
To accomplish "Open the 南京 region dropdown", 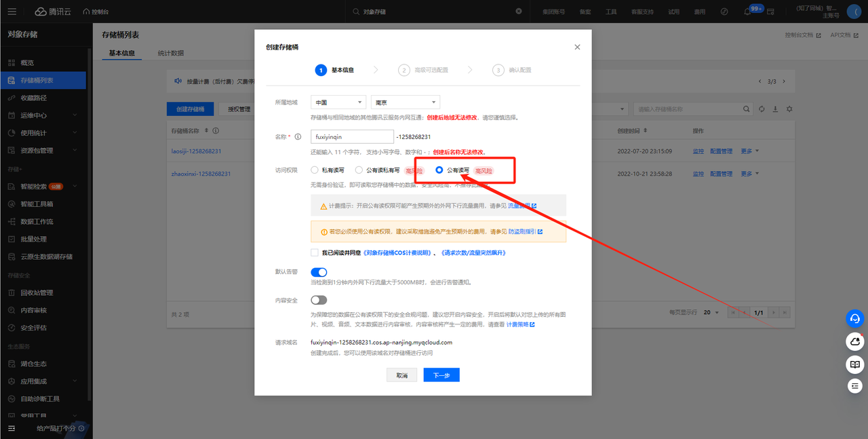I will point(405,102).
